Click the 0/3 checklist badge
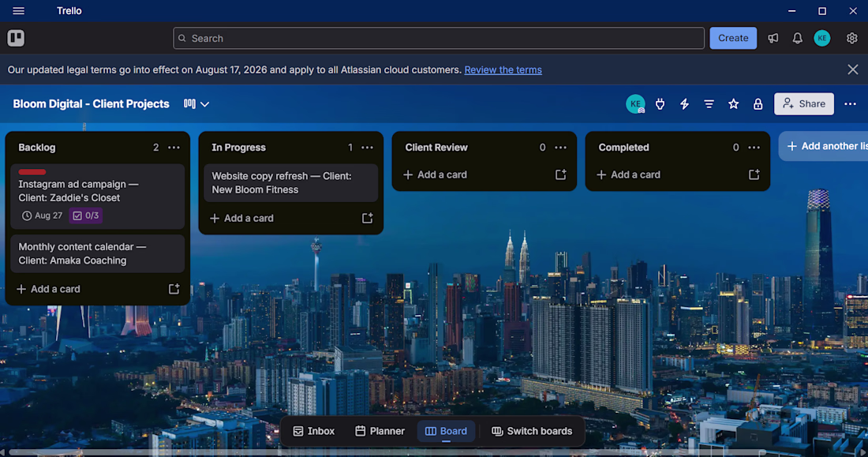 coord(86,215)
